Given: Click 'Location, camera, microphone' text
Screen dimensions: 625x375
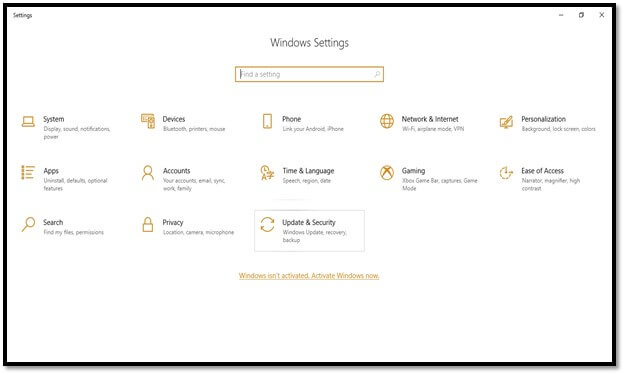Looking at the screenshot, I should click(x=199, y=232).
